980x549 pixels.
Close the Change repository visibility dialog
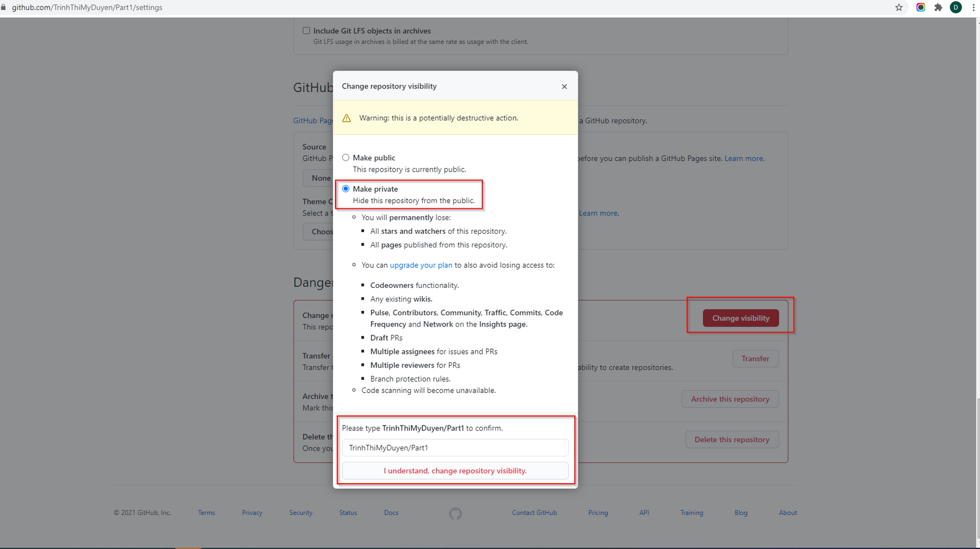[x=564, y=87]
